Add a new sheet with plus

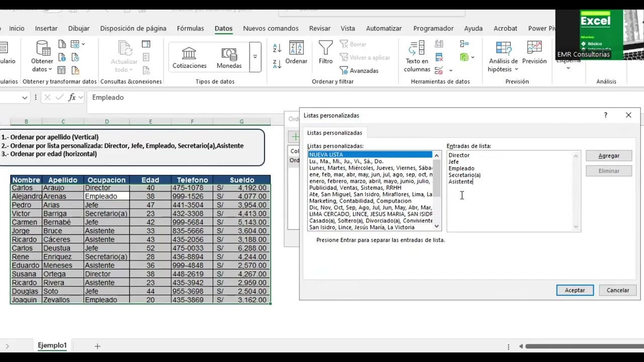tap(98, 346)
